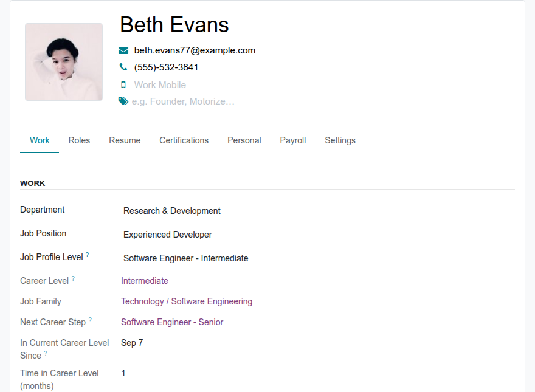
Task: Show help for In Current Career Level Since
Action: click(x=46, y=353)
